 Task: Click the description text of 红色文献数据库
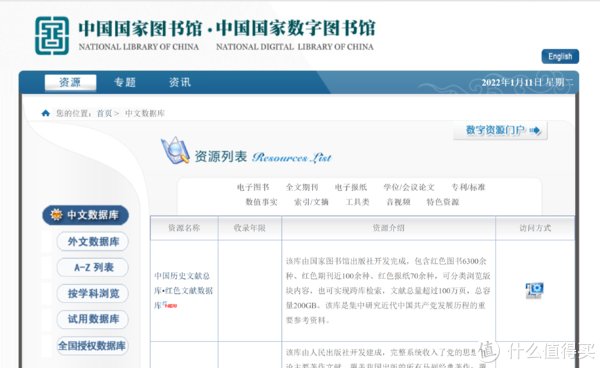tap(388, 290)
